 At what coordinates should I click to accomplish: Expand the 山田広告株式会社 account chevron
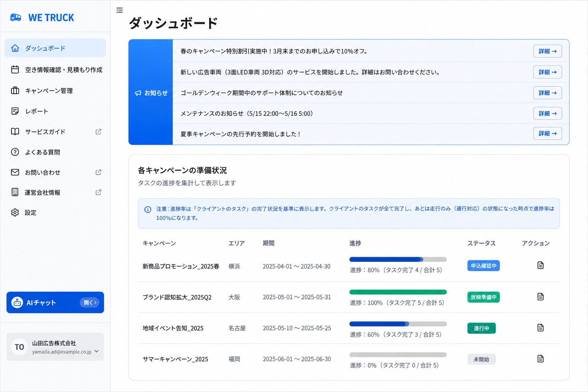[96, 351]
